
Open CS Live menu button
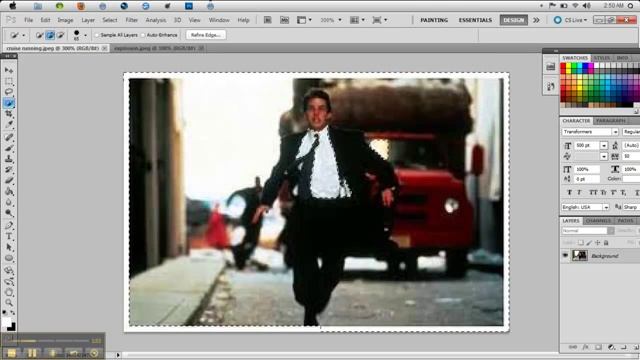(x=571, y=20)
